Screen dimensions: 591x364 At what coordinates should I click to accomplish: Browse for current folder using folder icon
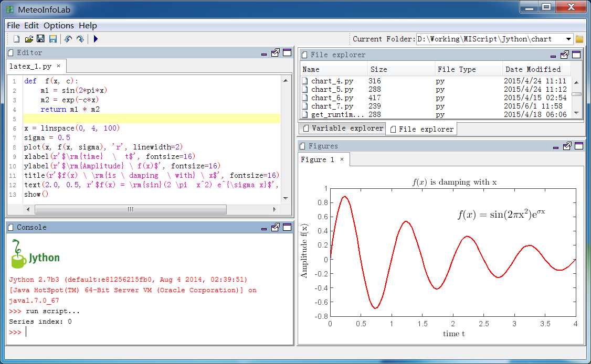click(579, 39)
